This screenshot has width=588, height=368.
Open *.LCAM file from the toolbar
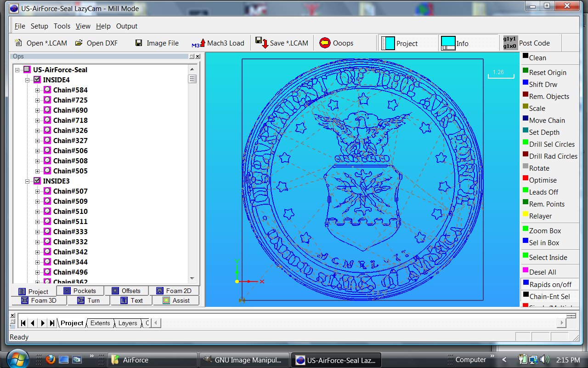click(40, 43)
